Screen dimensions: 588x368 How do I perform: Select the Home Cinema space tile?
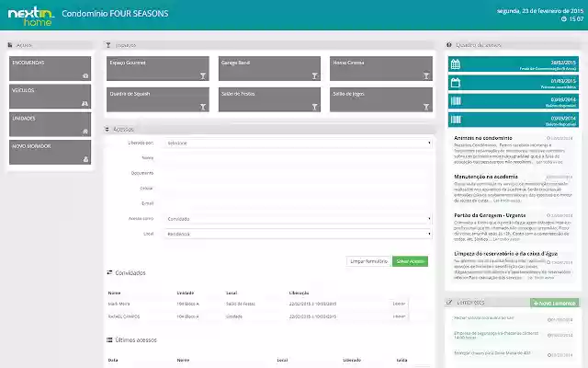(381, 68)
